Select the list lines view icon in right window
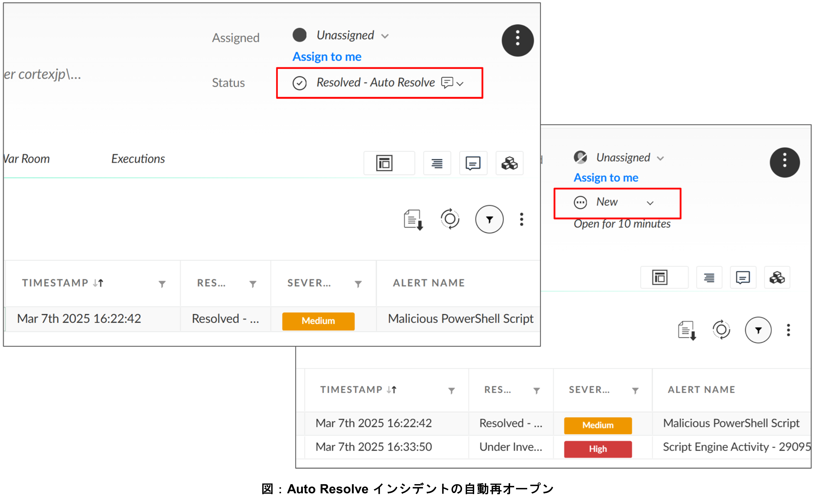This screenshot has width=815, height=504. point(709,277)
